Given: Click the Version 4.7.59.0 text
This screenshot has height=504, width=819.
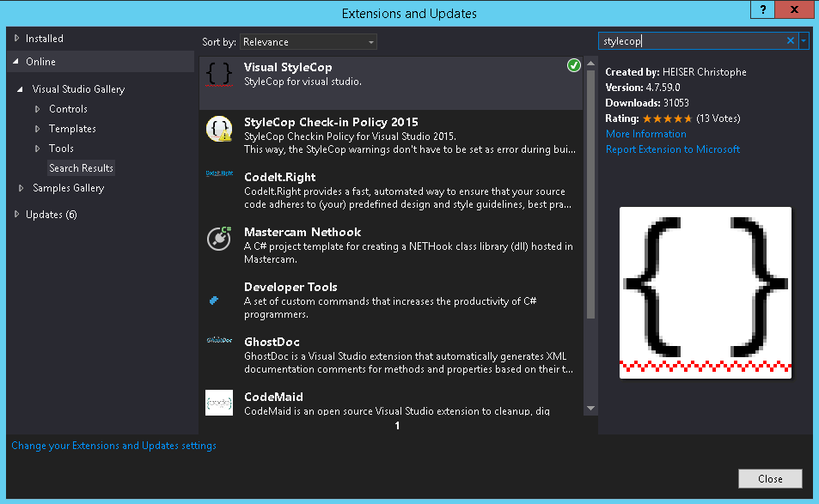Looking at the screenshot, I should [643, 87].
